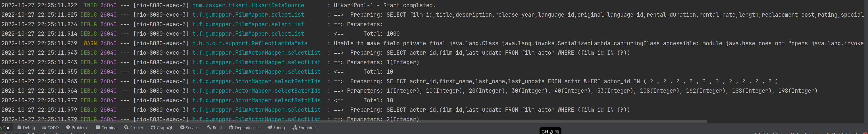Viewport: 868px width, 134px height.
Task: Click the TODO list icon
Action: (x=44, y=128)
